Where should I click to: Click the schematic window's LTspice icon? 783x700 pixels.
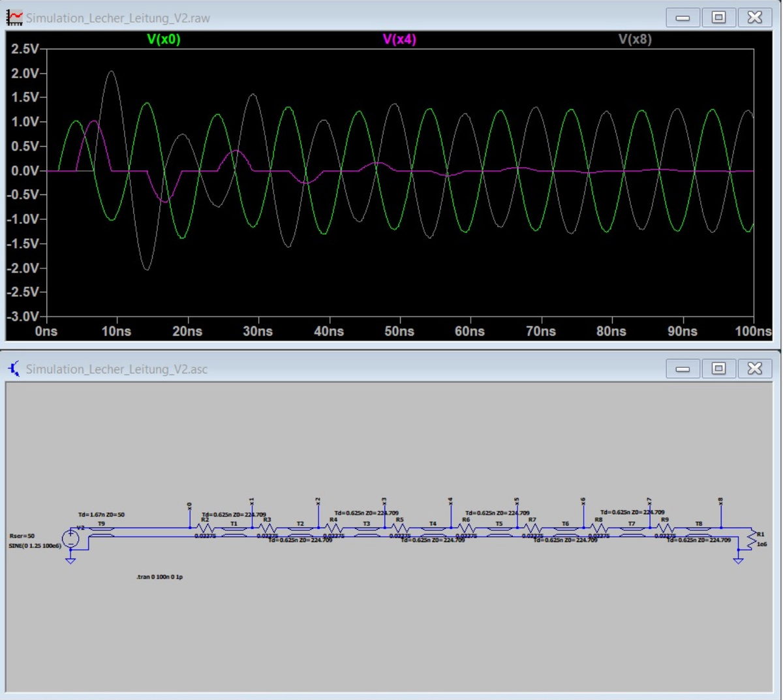tap(14, 369)
